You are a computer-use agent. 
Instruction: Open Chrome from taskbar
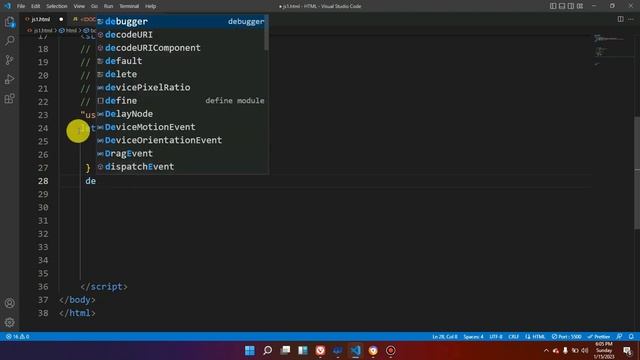click(x=373, y=351)
